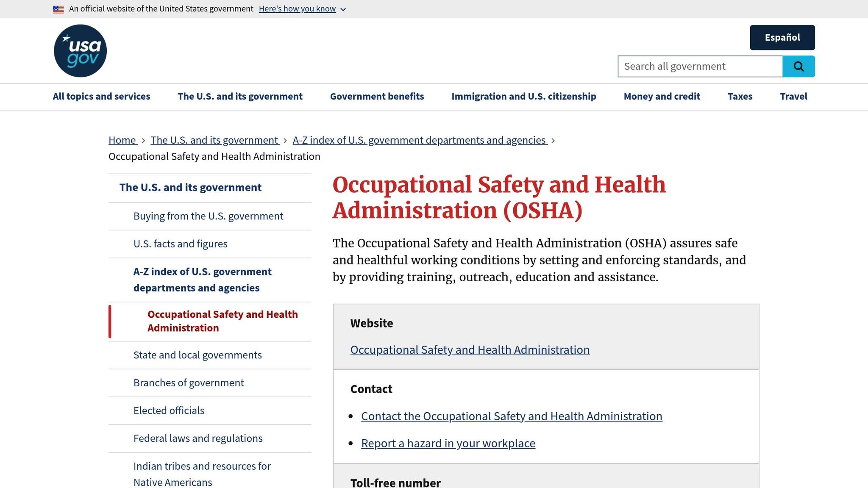Open Government benefits nav item
868x488 pixels.
(x=377, y=97)
